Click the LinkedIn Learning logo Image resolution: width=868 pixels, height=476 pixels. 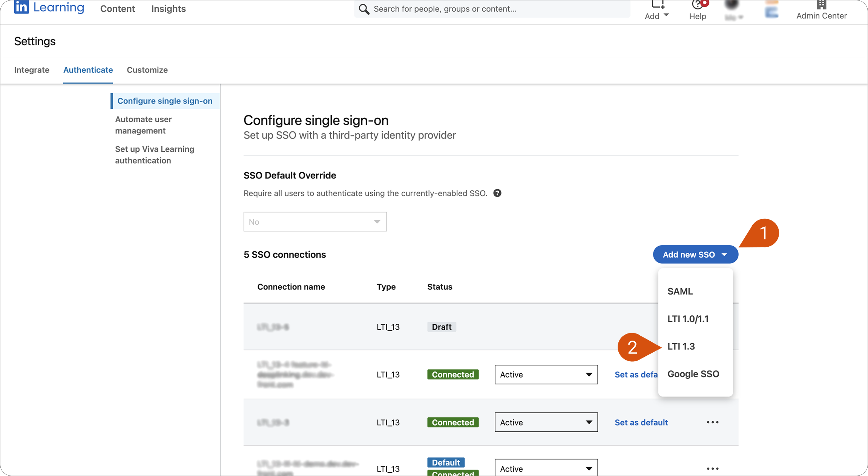[x=49, y=7]
